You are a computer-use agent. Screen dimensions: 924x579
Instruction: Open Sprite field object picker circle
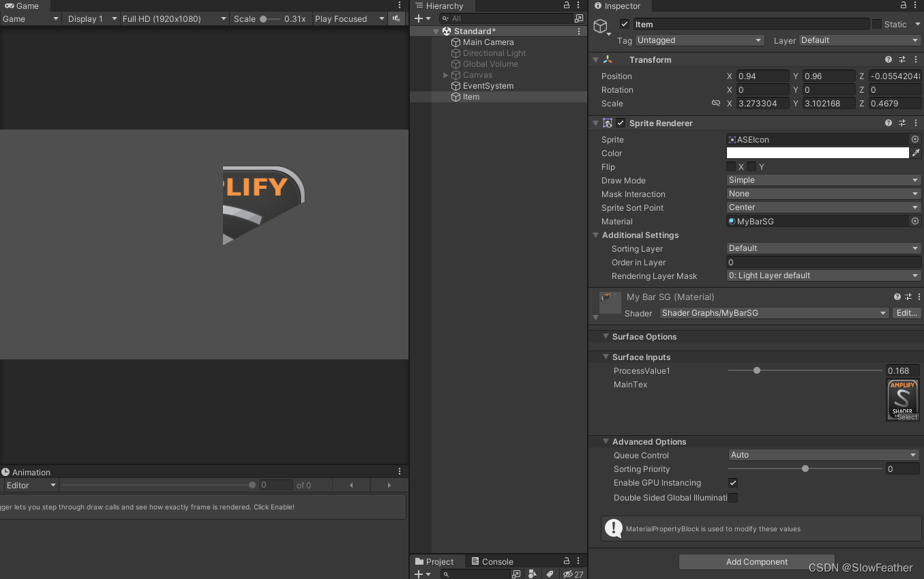(x=915, y=139)
